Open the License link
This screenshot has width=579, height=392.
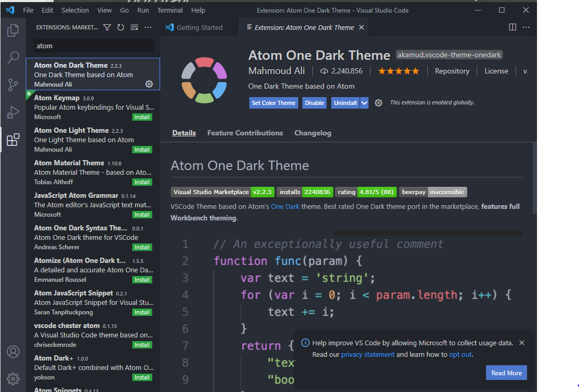coord(496,71)
